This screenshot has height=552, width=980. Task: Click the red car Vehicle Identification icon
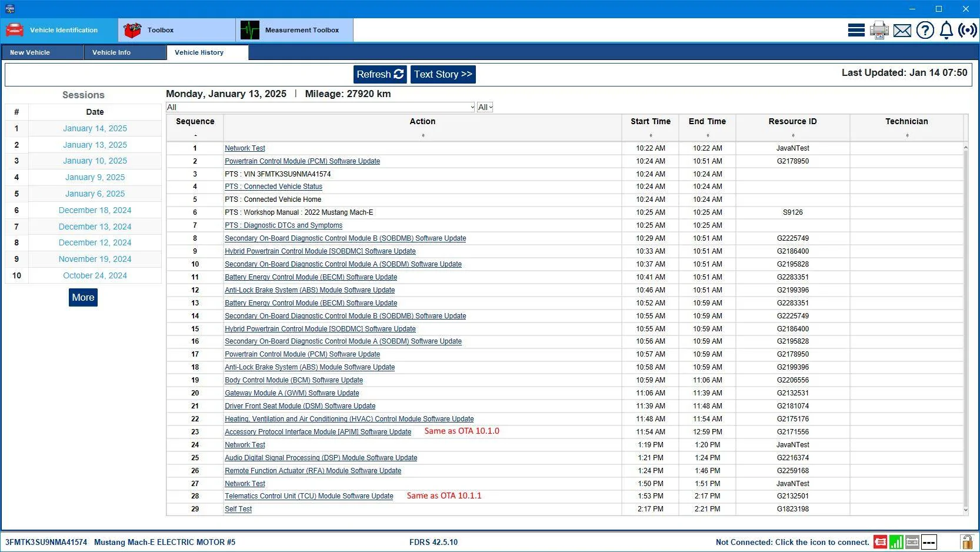click(x=15, y=30)
